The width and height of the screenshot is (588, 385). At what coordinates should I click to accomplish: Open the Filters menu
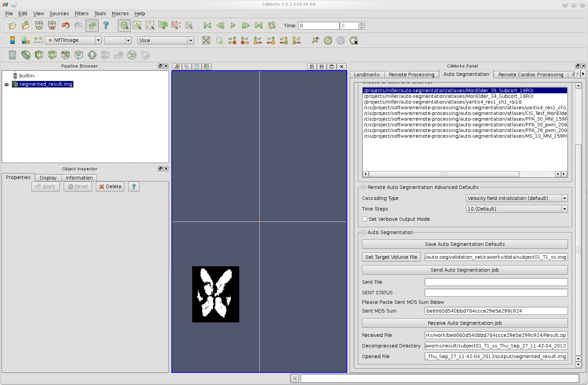(x=81, y=14)
